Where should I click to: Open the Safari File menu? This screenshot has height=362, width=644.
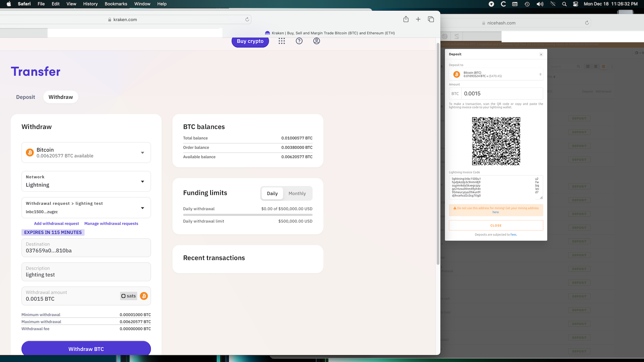[41, 4]
